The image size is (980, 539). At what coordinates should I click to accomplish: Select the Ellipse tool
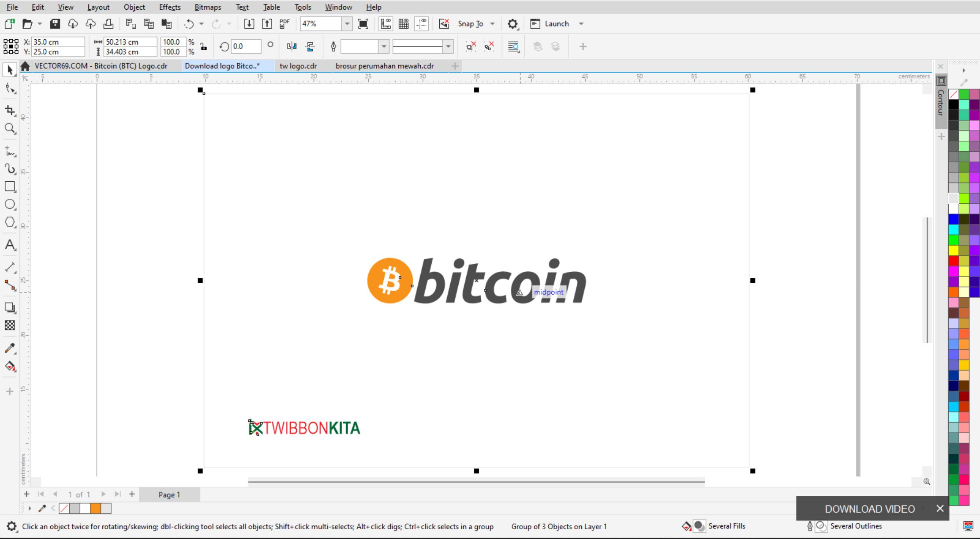coord(10,204)
